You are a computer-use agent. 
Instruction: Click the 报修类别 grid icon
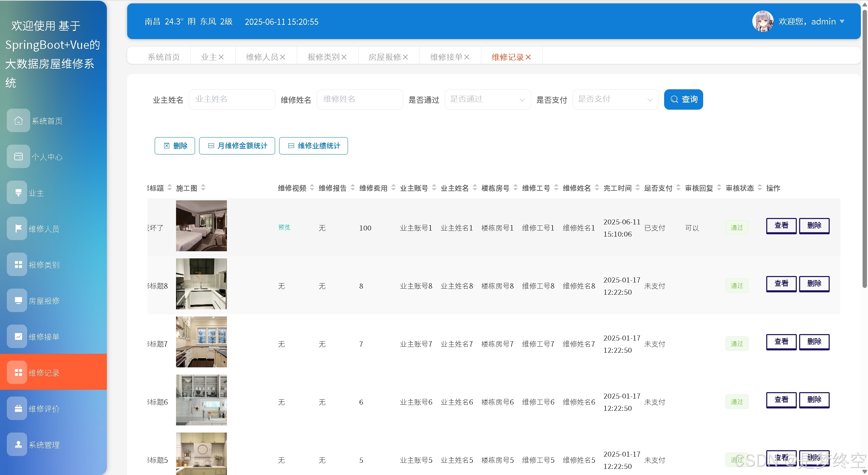point(18,264)
